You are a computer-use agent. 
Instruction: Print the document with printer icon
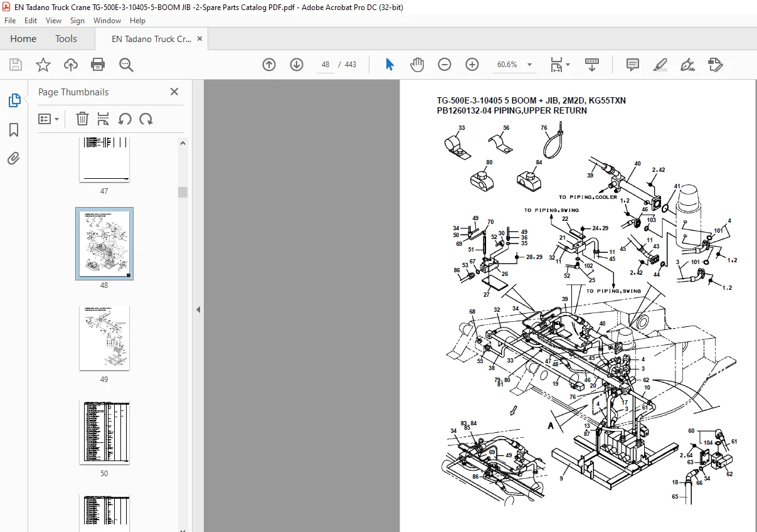pyautogui.click(x=98, y=65)
